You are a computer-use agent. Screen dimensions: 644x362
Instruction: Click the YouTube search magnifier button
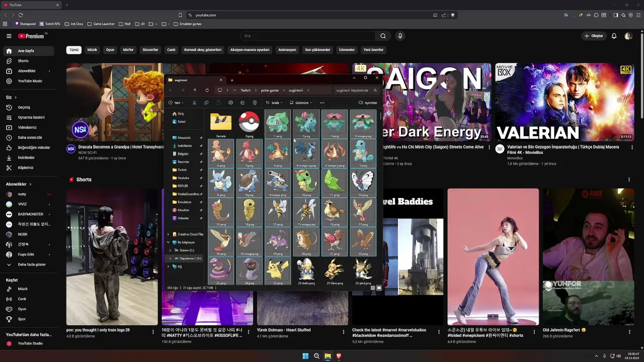pos(383,36)
